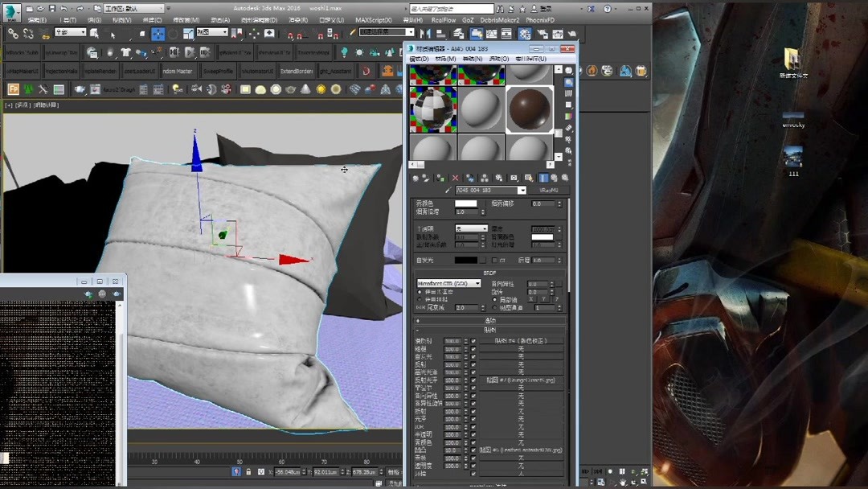
Task: Expand the Options rollout in material parameters
Action: [x=490, y=320]
